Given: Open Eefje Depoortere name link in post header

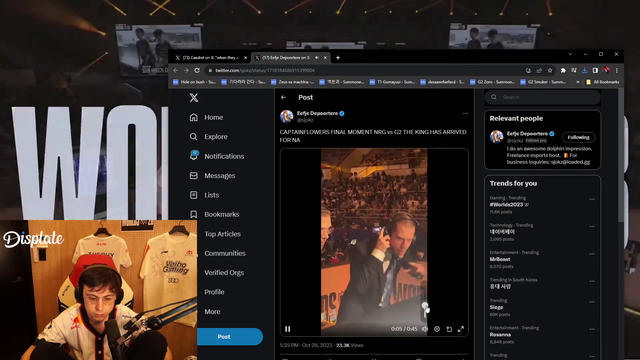Looking at the screenshot, I should click(317, 113).
